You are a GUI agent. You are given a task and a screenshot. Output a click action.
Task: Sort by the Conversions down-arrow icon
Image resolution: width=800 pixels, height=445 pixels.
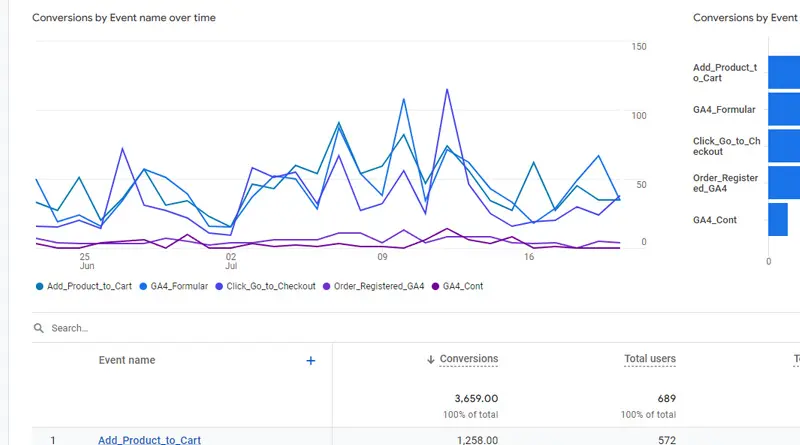[431, 359]
